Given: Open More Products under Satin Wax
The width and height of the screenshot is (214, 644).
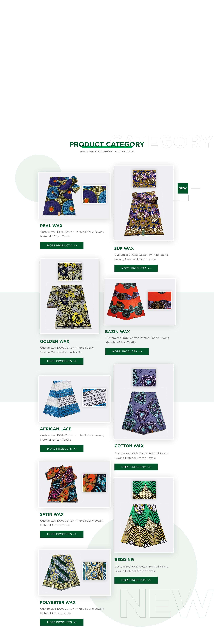Looking at the screenshot, I should [62, 534].
